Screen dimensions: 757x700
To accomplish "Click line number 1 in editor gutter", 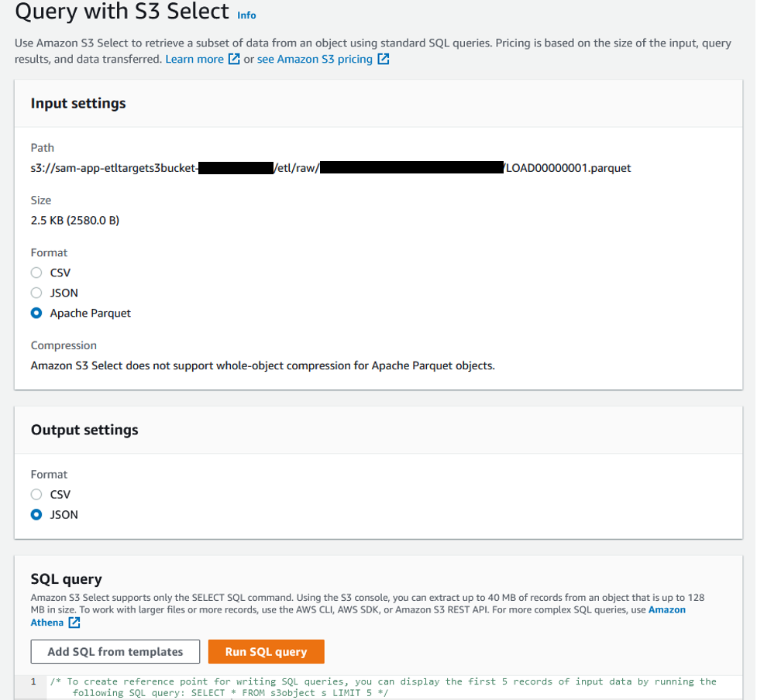I will [33, 681].
